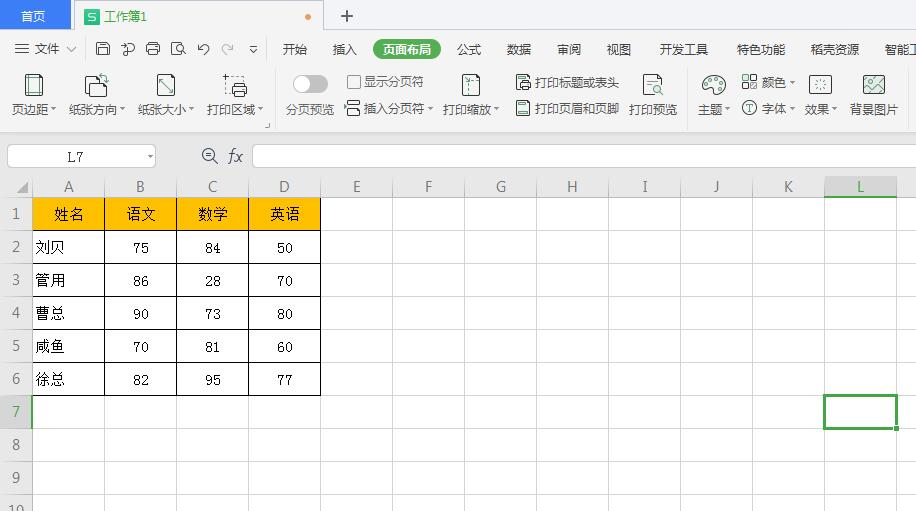Toggle the 分页预览 switch
916x511 pixels.
click(310, 84)
